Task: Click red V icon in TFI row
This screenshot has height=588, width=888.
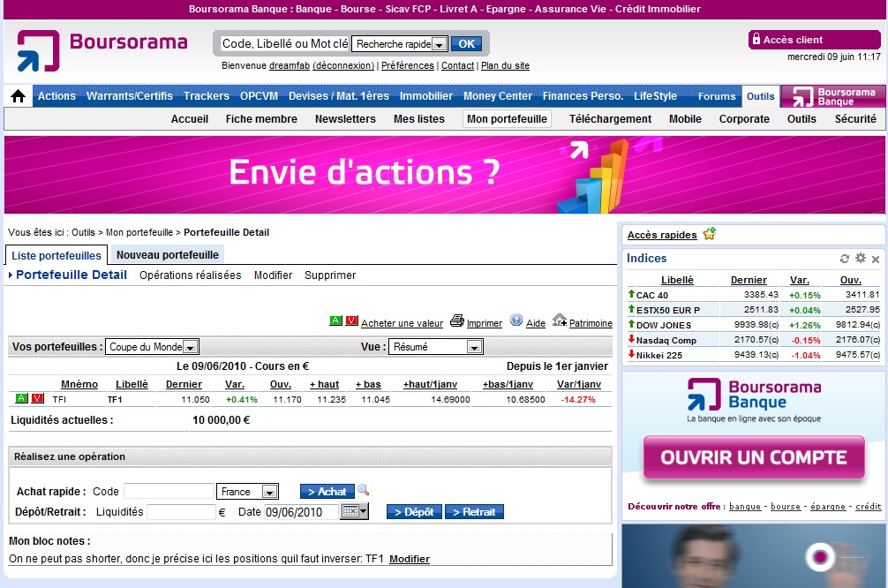Action: [37, 399]
